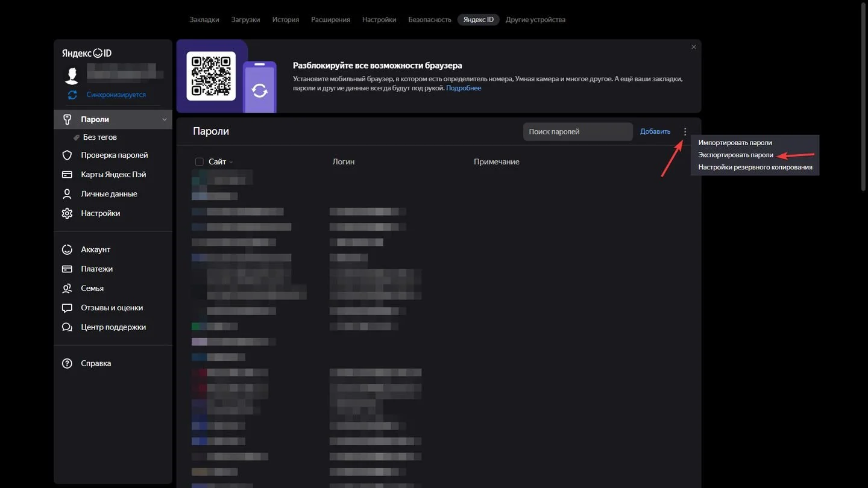The width and height of the screenshot is (868, 488).
Task: Click the chat icon for Центр поддержки
Action: pyautogui.click(x=68, y=327)
